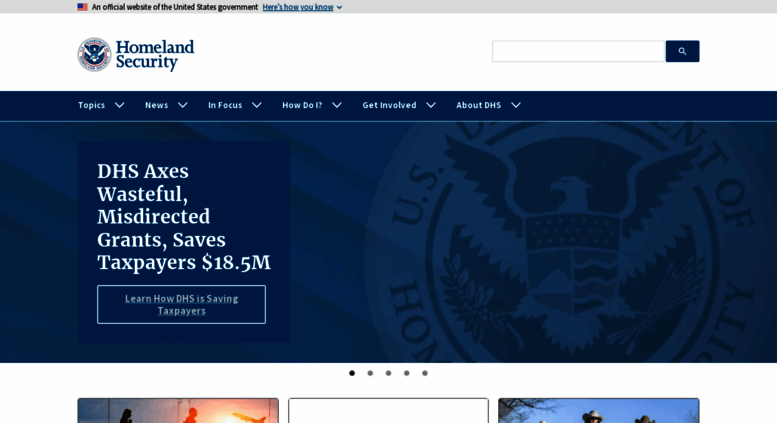Open the Topics menu

(x=92, y=105)
